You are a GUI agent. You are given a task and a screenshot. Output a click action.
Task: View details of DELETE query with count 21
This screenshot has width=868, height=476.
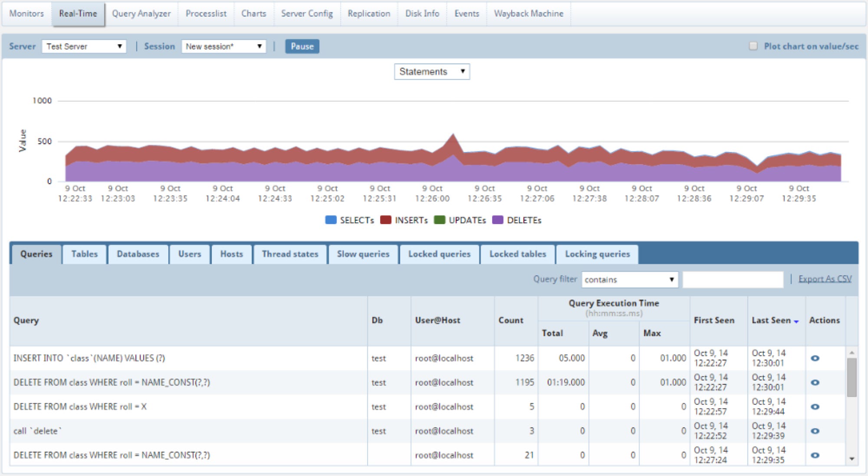tap(815, 456)
